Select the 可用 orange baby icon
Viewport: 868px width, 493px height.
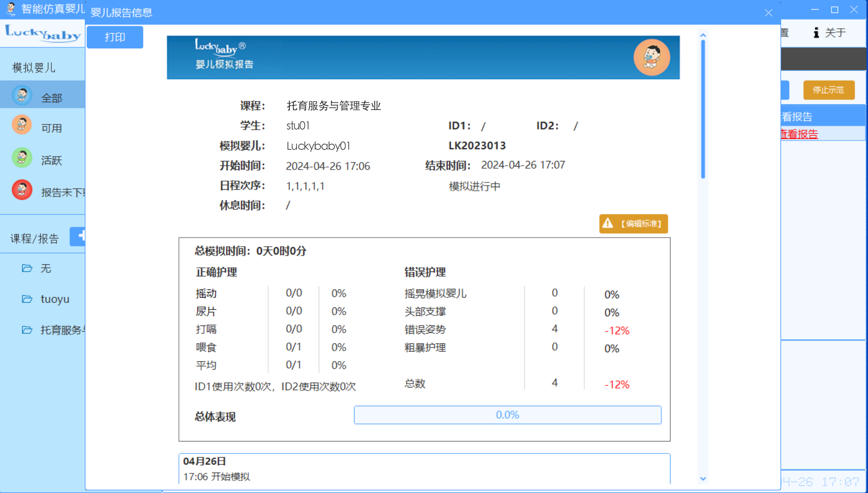(x=22, y=125)
